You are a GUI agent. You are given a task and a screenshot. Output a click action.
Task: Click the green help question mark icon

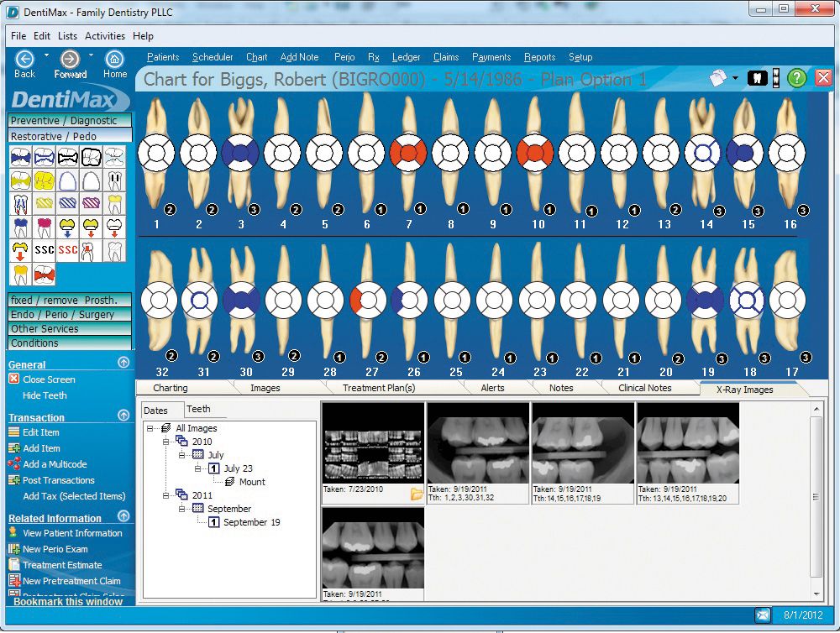pyautogui.click(x=796, y=78)
